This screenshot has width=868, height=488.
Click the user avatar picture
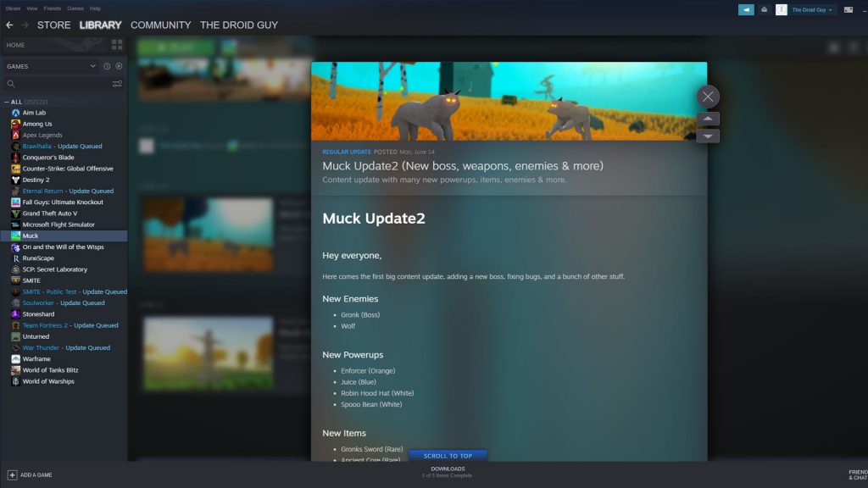tap(781, 9)
